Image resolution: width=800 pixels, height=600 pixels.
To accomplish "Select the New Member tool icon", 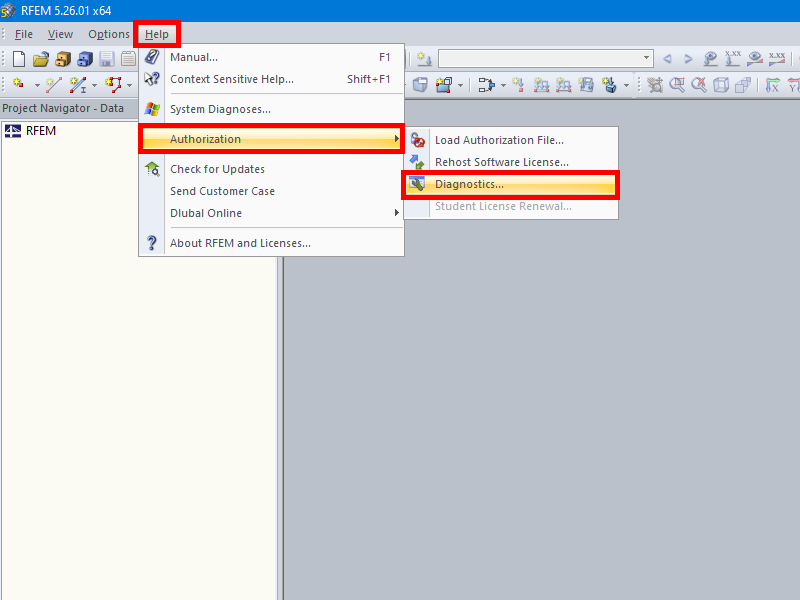I will point(78,85).
